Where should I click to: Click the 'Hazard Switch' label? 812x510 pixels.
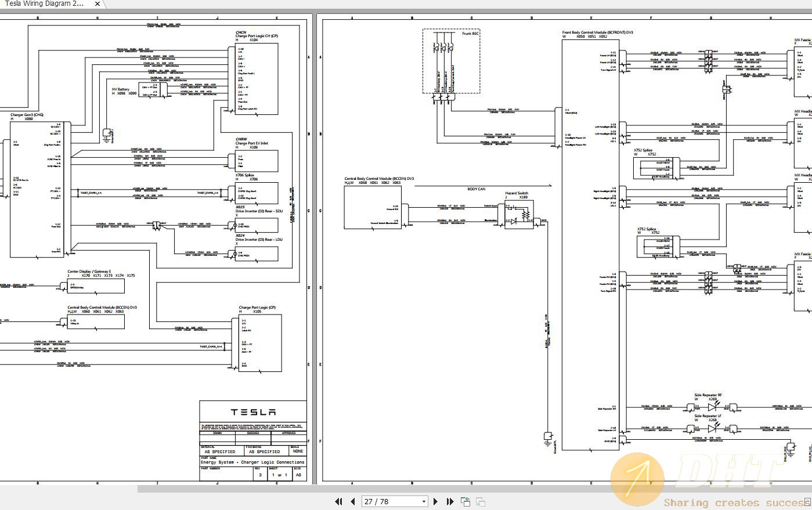click(517, 193)
